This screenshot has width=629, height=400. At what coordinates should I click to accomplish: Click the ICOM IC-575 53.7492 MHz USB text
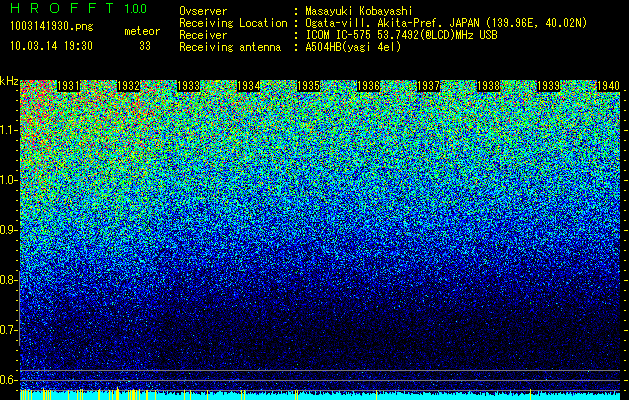(x=401, y=35)
